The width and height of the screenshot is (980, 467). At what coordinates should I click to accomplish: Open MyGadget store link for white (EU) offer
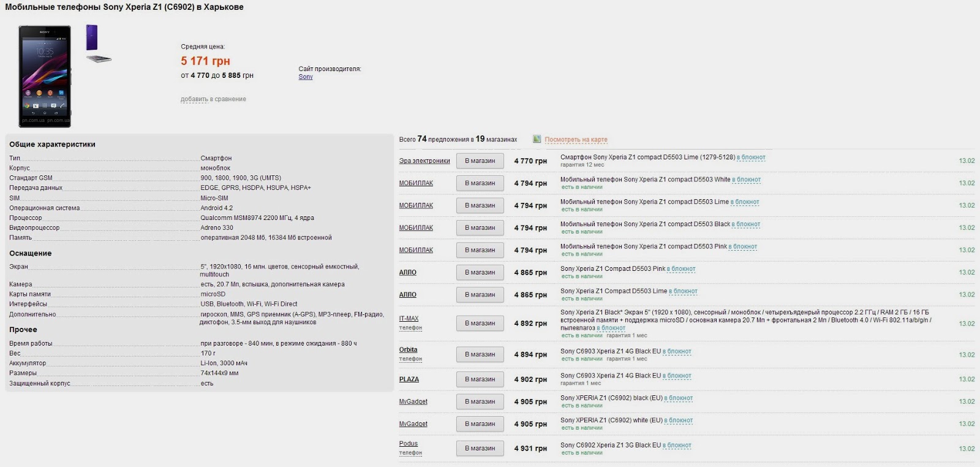413,424
